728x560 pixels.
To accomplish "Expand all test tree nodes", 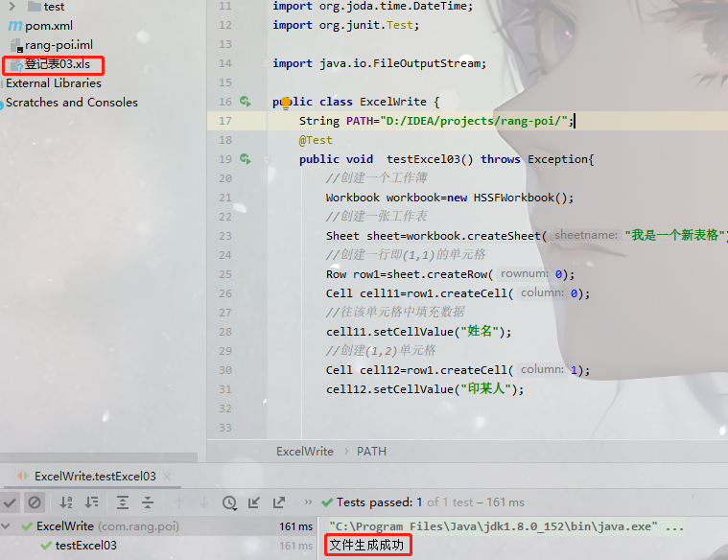I will pos(123,502).
